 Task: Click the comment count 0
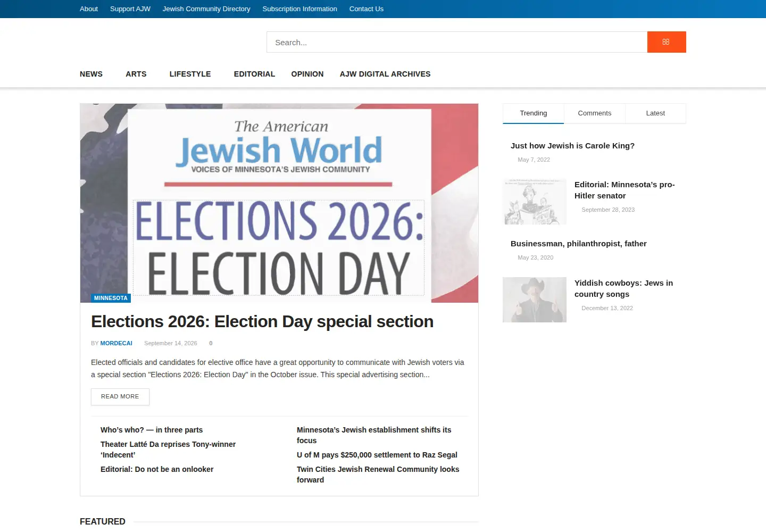point(211,343)
